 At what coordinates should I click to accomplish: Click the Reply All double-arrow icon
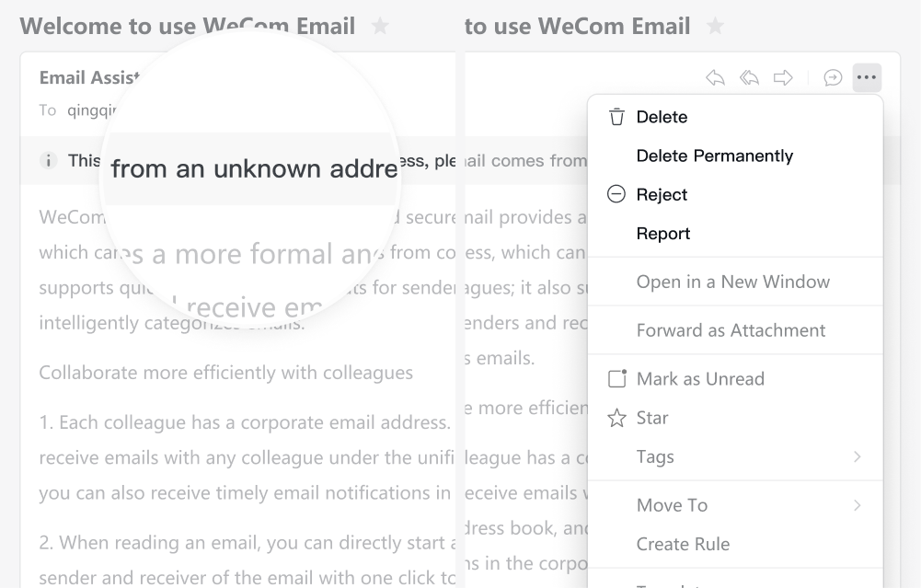coord(749,77)
